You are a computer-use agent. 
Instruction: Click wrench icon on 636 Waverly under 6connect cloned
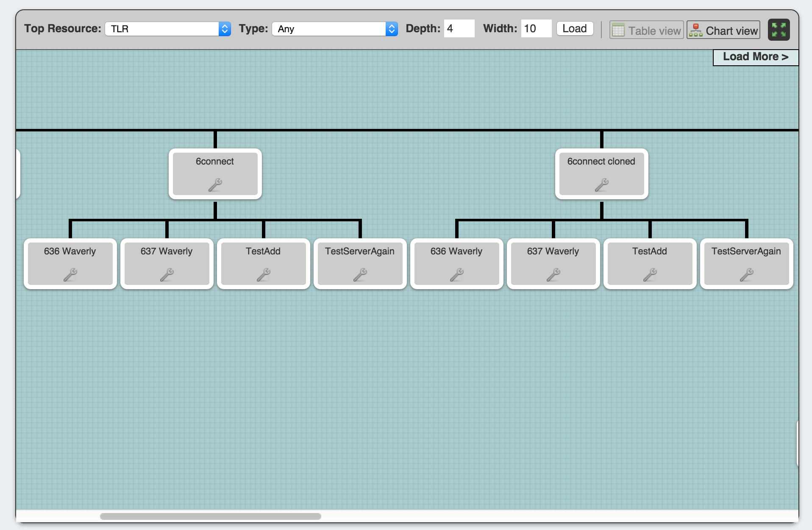[457, 275]
